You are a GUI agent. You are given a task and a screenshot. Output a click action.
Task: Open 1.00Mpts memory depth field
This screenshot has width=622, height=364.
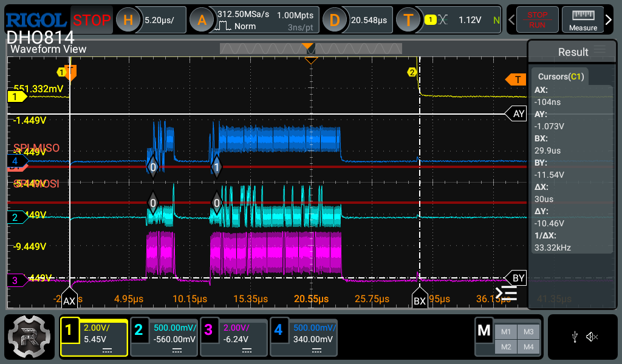pos(295,15)
